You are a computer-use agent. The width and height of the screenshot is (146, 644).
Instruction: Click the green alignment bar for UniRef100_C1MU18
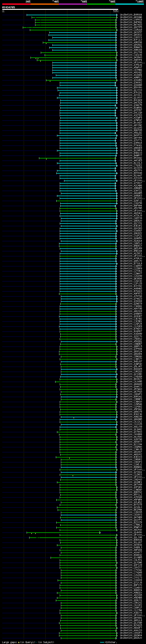(74, 30)
